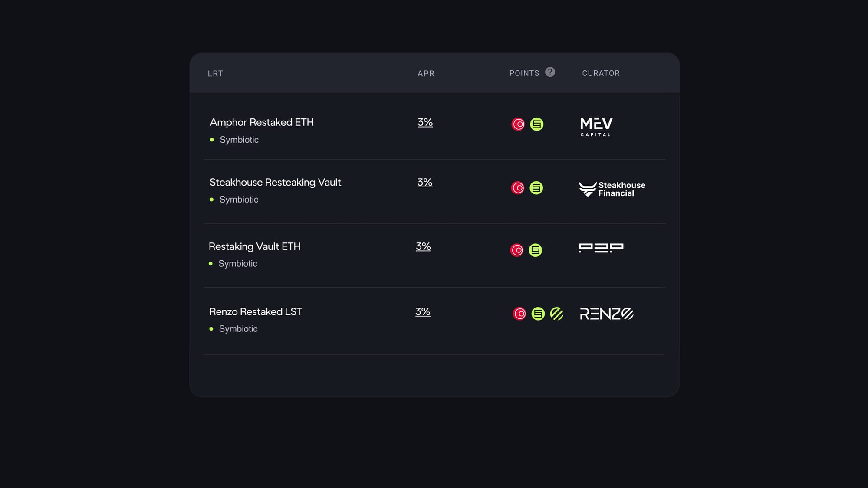Image resolution: width=868 pixels, height=488 pixels.
Task: Click the LRT column header
Action: point(215,74)
